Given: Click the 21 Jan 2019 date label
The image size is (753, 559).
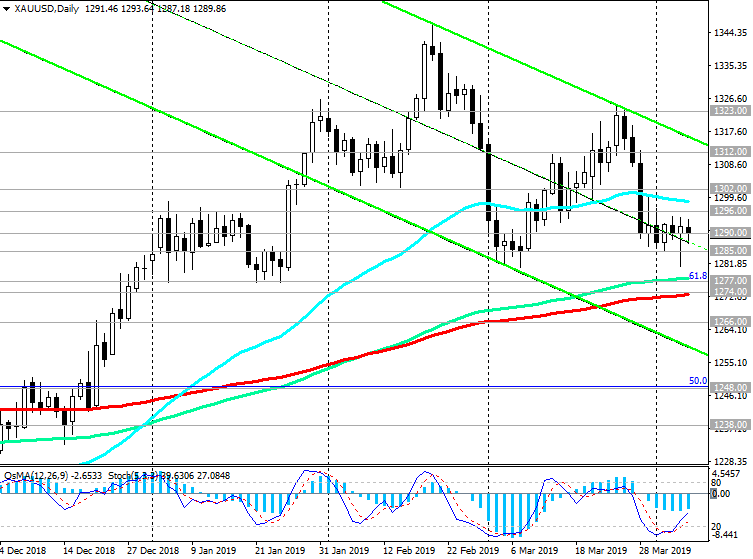Looking at the screenshot, I should coord(280,550).
